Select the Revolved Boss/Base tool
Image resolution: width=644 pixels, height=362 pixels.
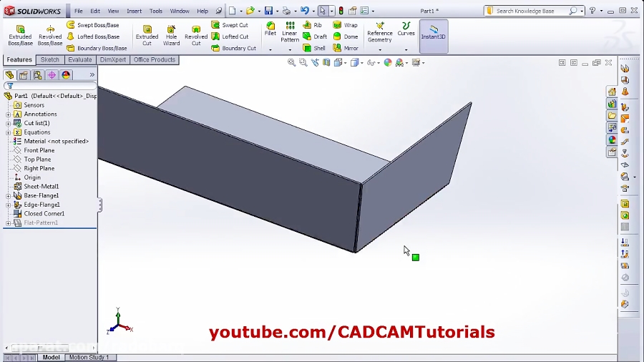click(49, 35)
